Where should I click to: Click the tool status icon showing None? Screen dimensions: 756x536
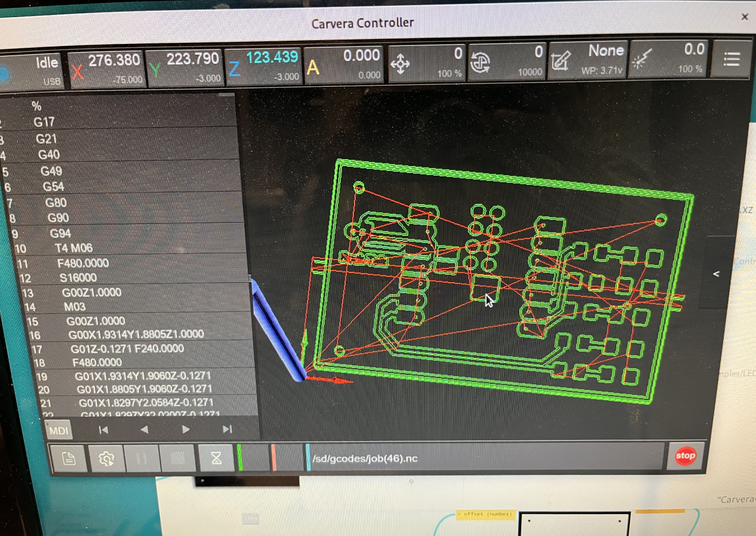(560, 61)
